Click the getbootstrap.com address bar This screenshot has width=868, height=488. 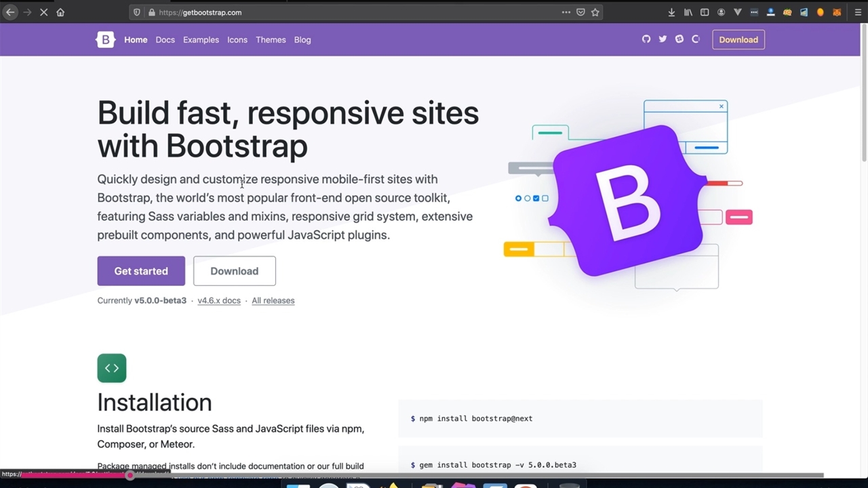click(339, 12)
